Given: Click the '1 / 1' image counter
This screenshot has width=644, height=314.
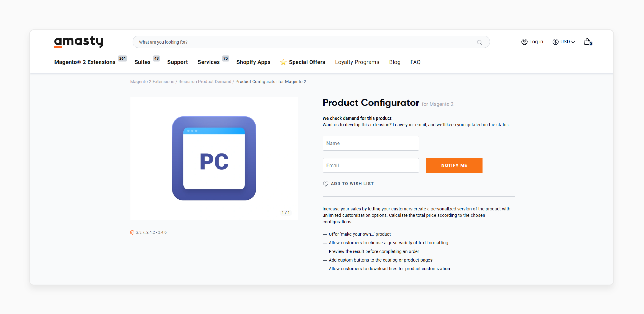Looking at the screenshot, I should point(285,213).
